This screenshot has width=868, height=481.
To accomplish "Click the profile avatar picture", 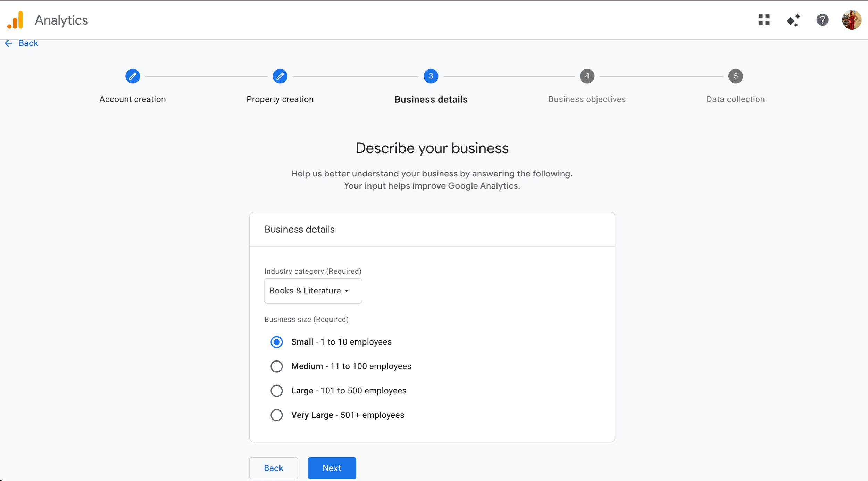I will (x=851, y=20).
